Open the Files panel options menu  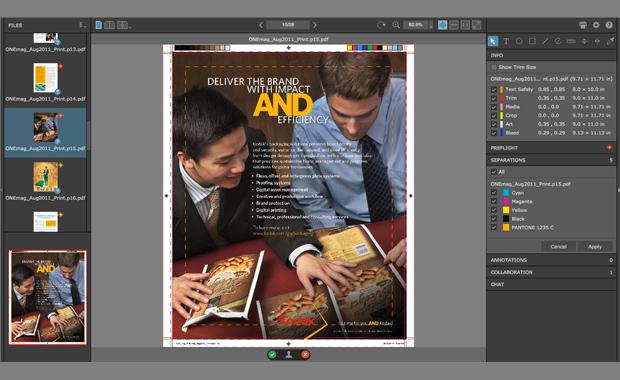click(82, 25)
